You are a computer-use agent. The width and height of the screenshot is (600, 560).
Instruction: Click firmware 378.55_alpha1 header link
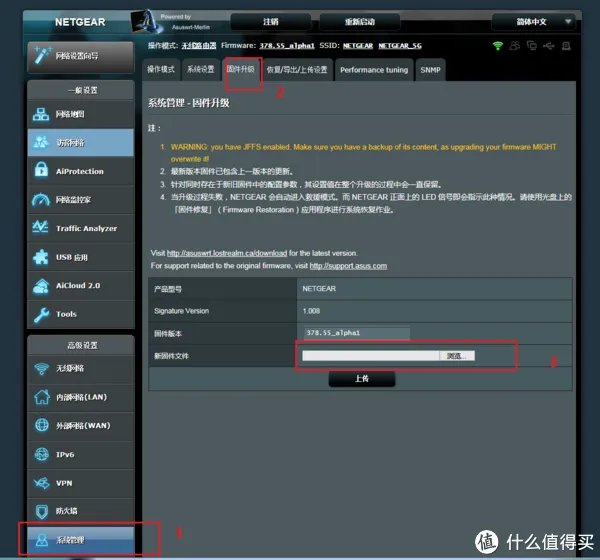tap(287, 46)
